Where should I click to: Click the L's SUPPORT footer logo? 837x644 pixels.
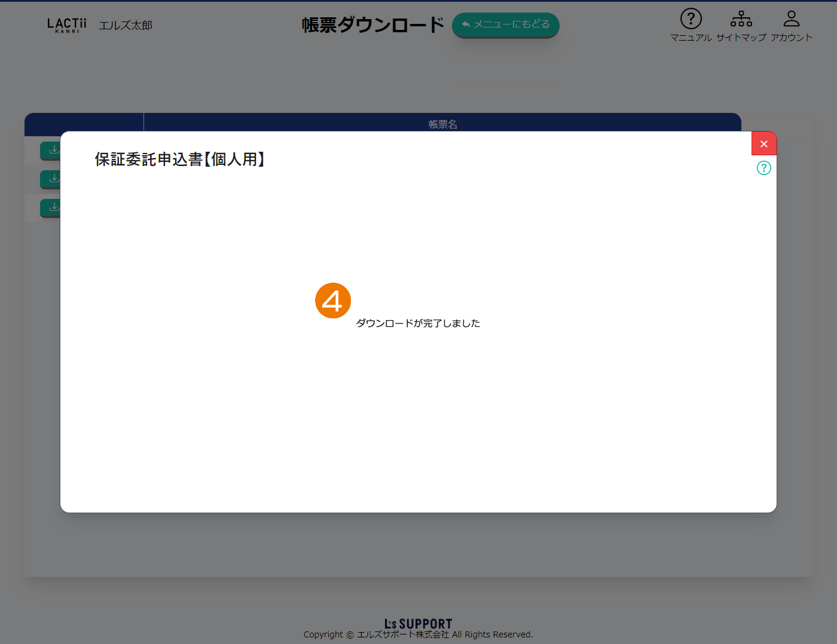[418, 623]
